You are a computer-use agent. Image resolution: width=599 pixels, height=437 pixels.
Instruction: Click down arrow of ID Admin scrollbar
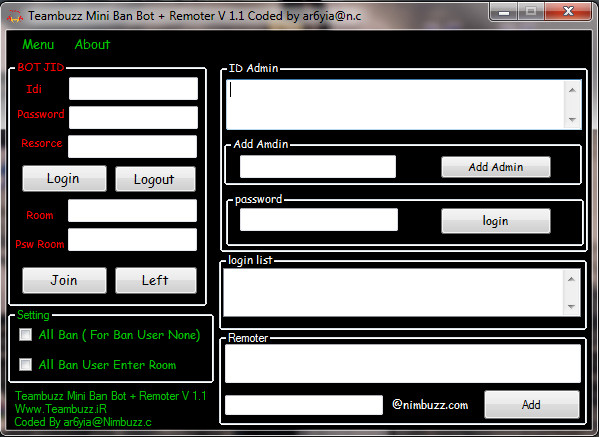(572, 120)
